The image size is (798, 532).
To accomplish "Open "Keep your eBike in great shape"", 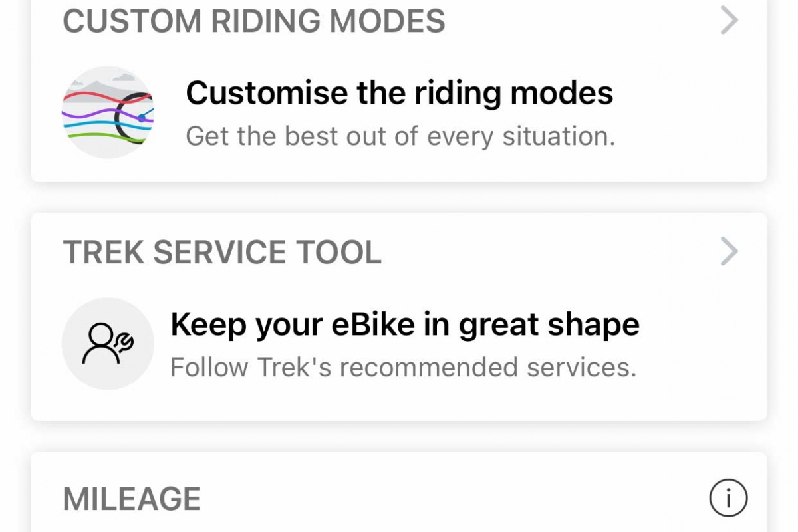I will pos(404,325).
